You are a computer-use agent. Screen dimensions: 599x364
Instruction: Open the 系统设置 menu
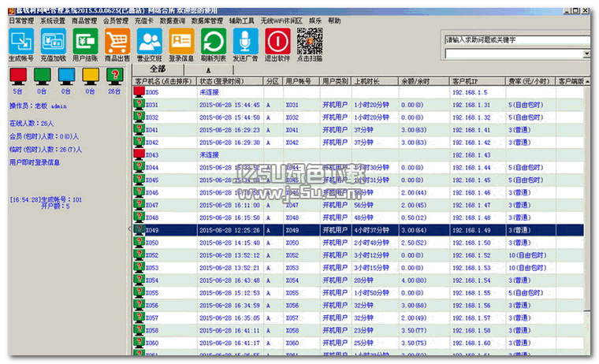tap(53, 20)
